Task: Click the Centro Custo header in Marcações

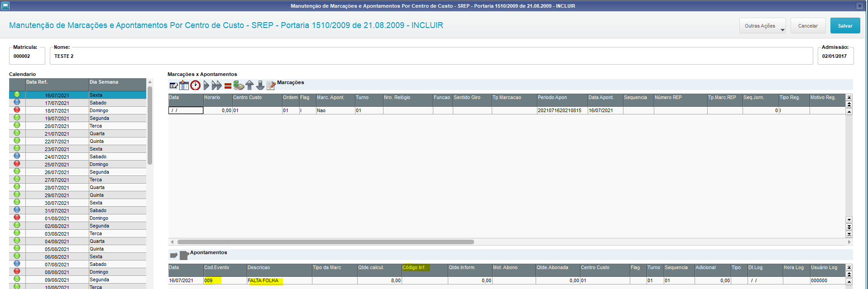Action: [257, 100]
